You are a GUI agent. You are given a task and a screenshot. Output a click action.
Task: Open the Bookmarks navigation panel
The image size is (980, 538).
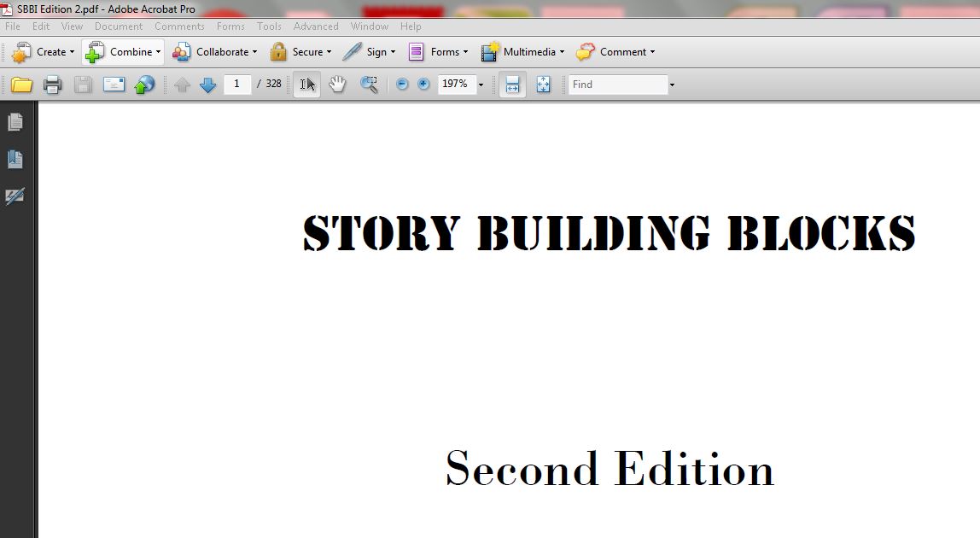point(15,159)
